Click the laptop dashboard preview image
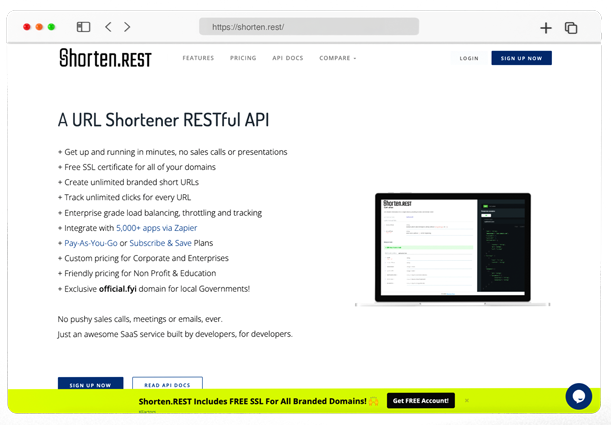Screen dimensions: 611x425 point(452,250)
